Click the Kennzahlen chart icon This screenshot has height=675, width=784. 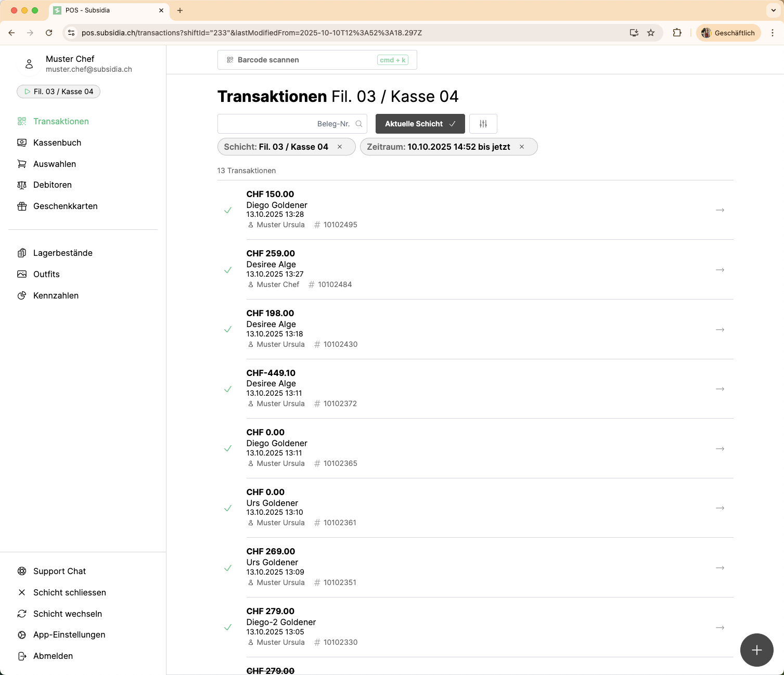(22, 296)
